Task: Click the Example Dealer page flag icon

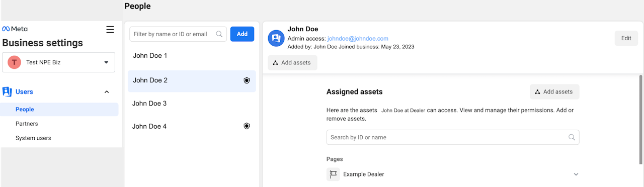Action: point(333,174)
